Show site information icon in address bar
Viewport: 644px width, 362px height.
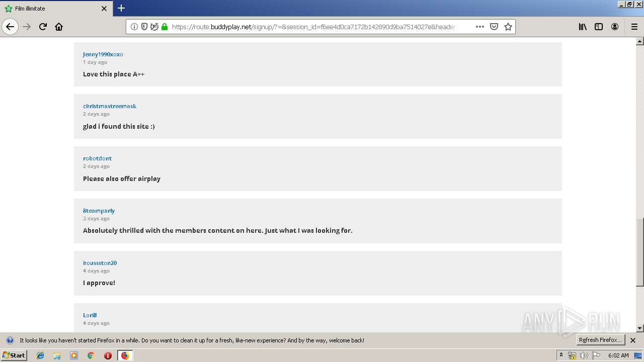(x=134, y=27)
